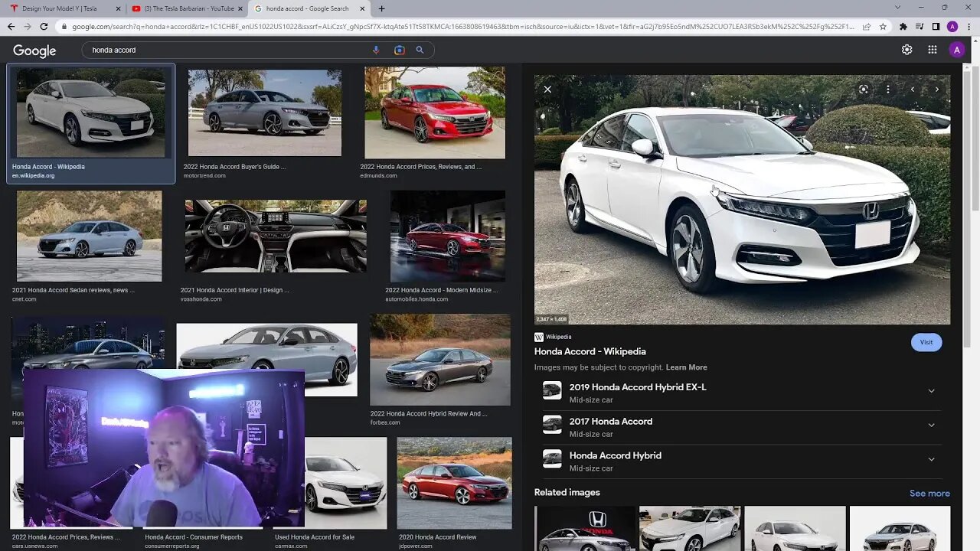Click the Visit button

pyautogui.click(x=926, y=342)
